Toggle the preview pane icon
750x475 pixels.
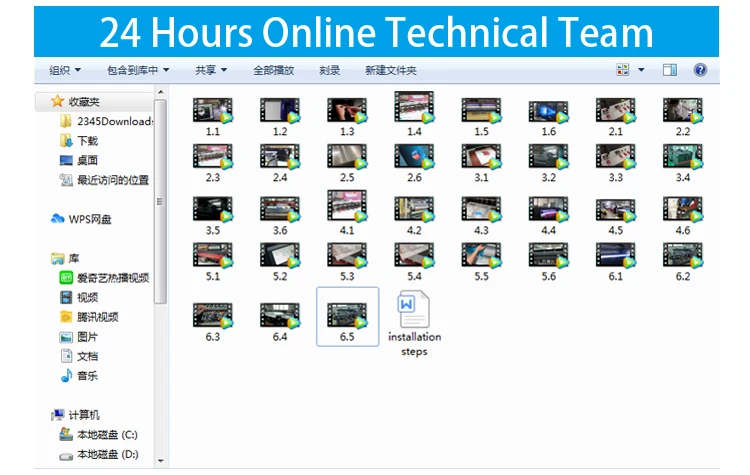tap(670, 70)
